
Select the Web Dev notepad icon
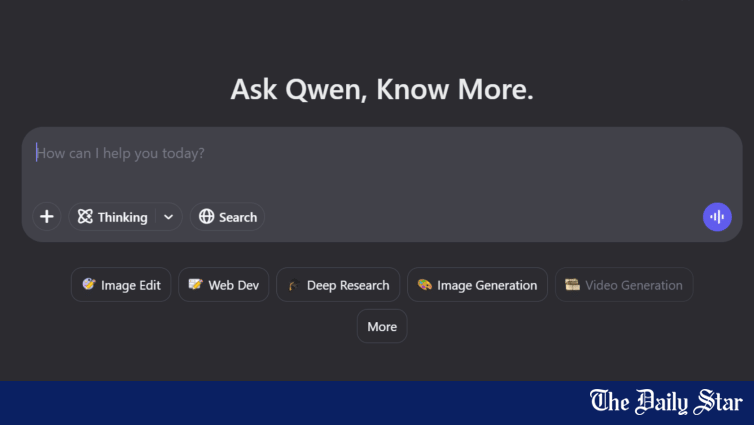195,285
